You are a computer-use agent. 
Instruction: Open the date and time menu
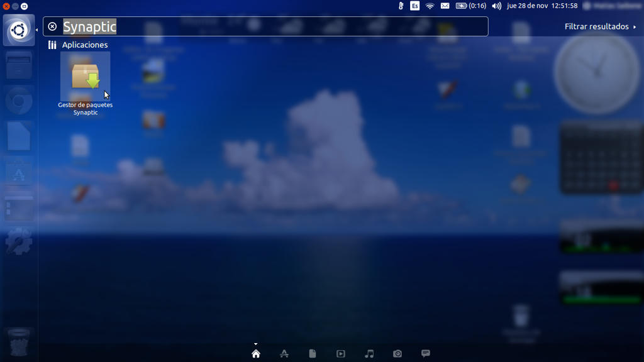click(x=542, y=6)
